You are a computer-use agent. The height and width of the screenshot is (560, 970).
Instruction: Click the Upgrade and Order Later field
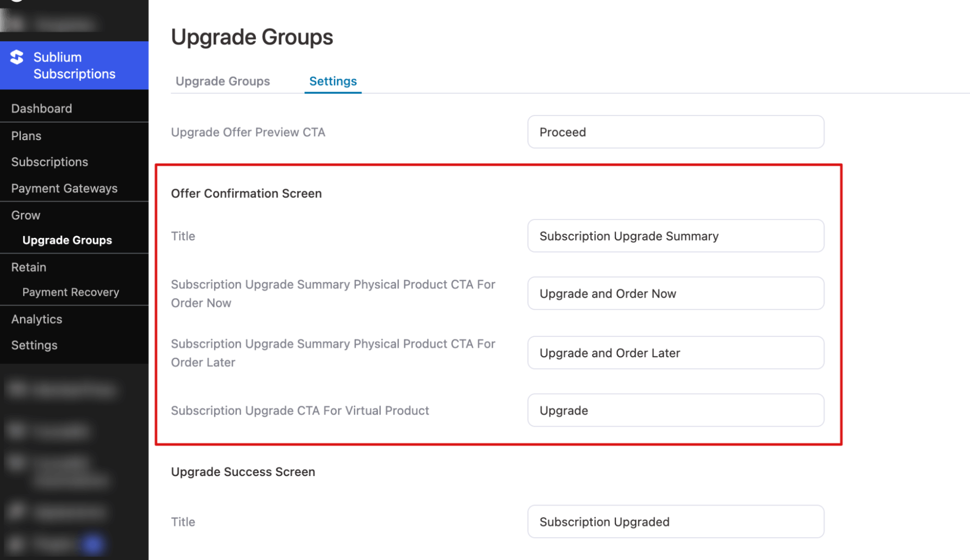click(x=675, y=353)
